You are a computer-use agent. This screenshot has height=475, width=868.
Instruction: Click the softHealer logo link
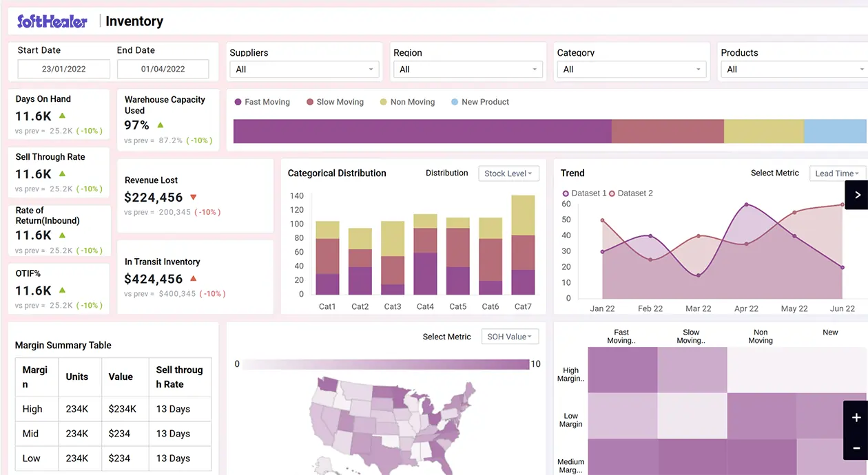pos(52,21)
